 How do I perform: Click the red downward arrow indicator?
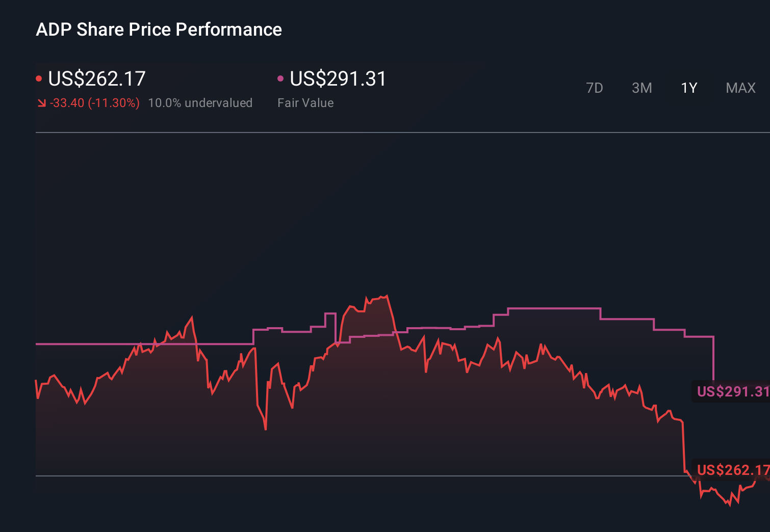point(41,103)
